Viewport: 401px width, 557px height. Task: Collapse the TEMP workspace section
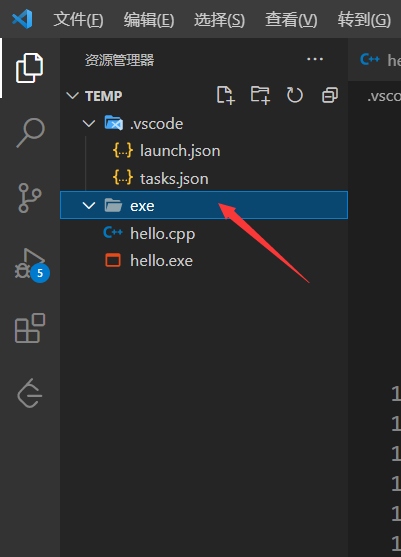coord(72,96)
